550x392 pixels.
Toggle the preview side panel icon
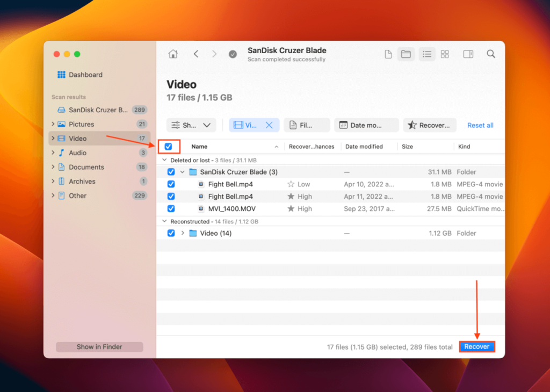click(x=468, y=54)
